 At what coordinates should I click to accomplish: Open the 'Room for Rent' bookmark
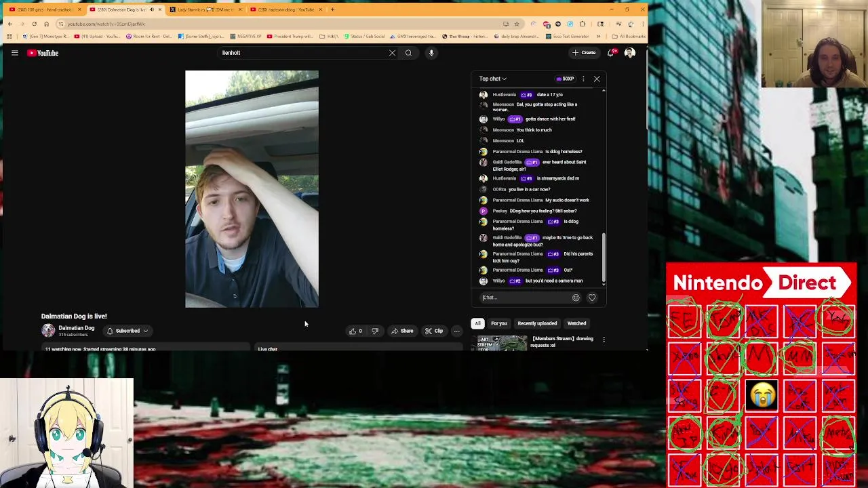pyautogui.click(x=149, y=36)
